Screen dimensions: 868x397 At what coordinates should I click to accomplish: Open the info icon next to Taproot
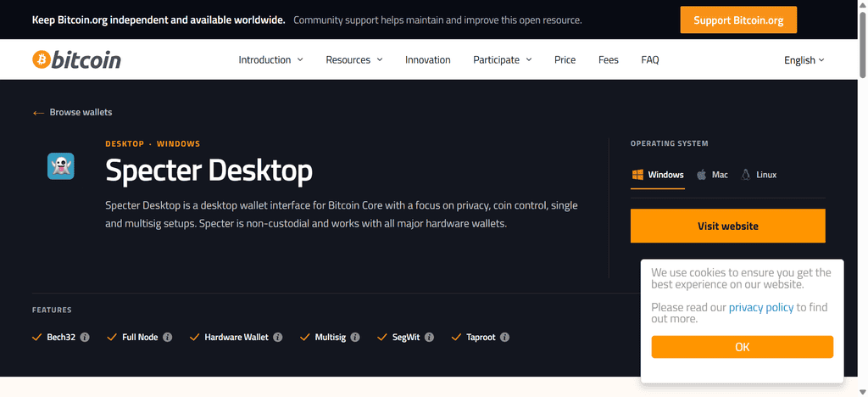click(x=505, y=338)
